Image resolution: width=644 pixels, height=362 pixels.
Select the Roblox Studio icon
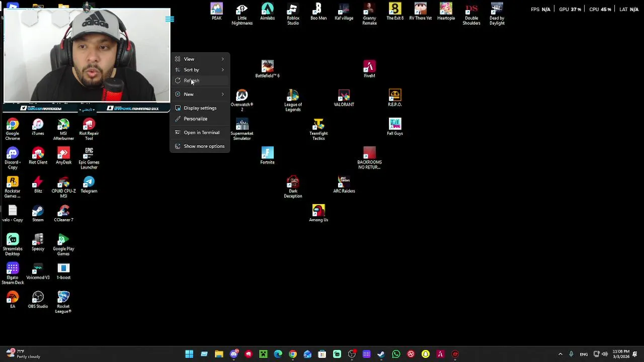293,14
